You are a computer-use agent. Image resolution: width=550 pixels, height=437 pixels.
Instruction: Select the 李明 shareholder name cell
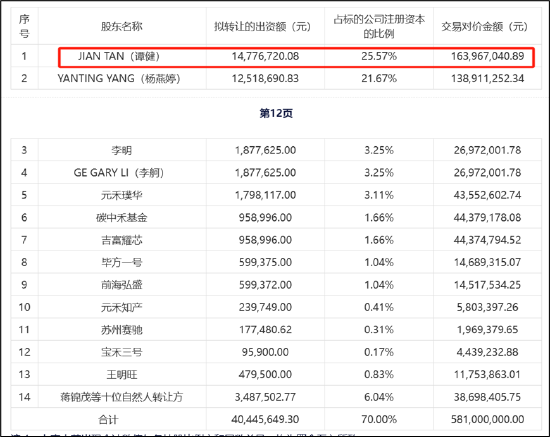tap(122, 150)
